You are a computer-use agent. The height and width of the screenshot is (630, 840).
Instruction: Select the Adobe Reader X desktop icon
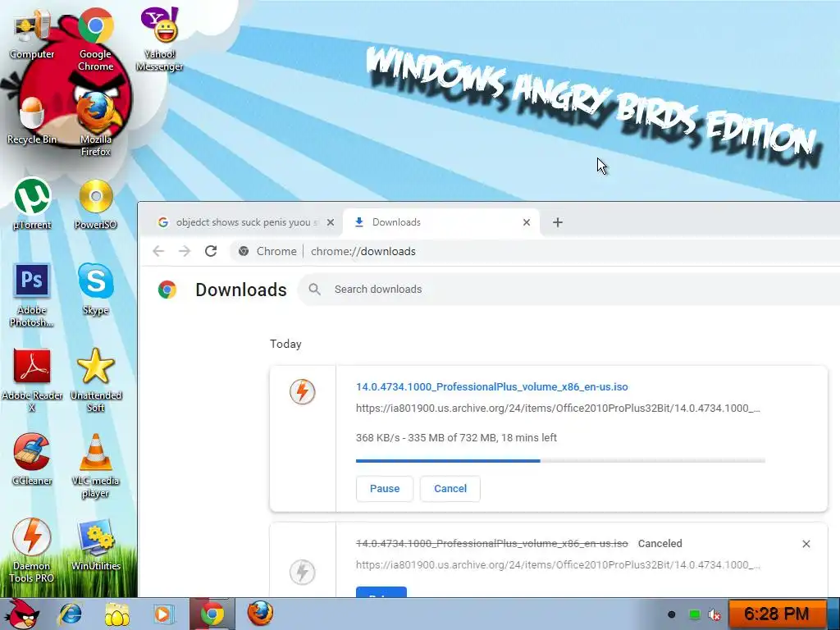point(32,381)
